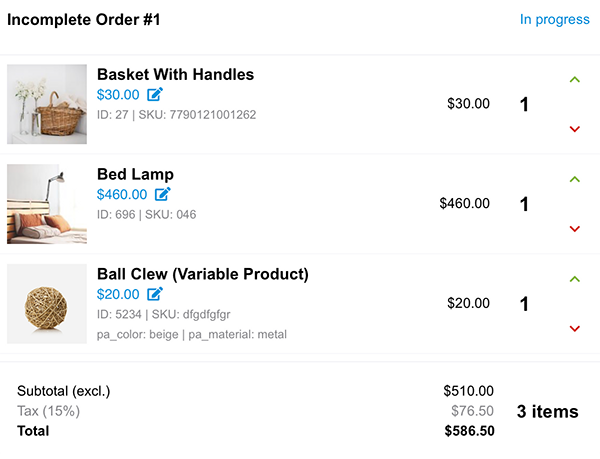Screen dimensions: 600x459
Task: Increase Bed Lamp quantity
Action: click(x=574, y=179)
